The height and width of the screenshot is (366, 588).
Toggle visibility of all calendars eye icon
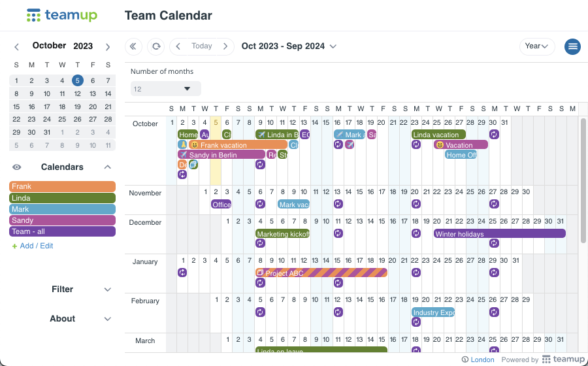tap(17, 167)
